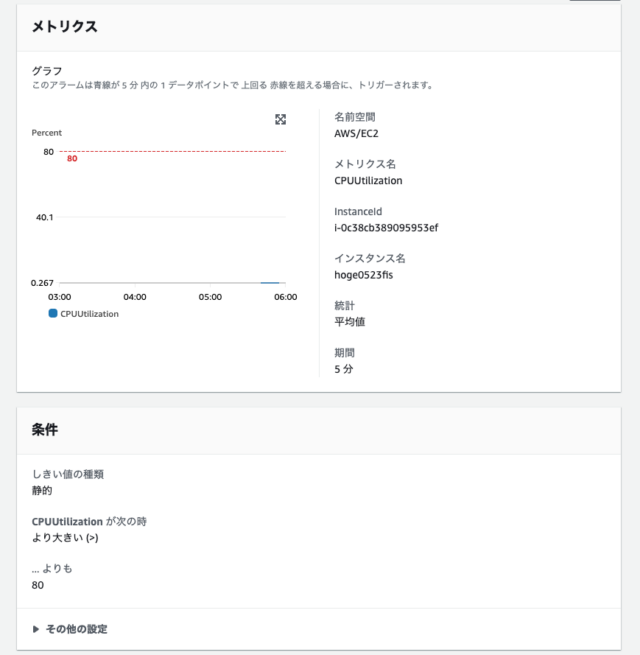Click the CPUUtilization metric name value

(x=368, y=180)
